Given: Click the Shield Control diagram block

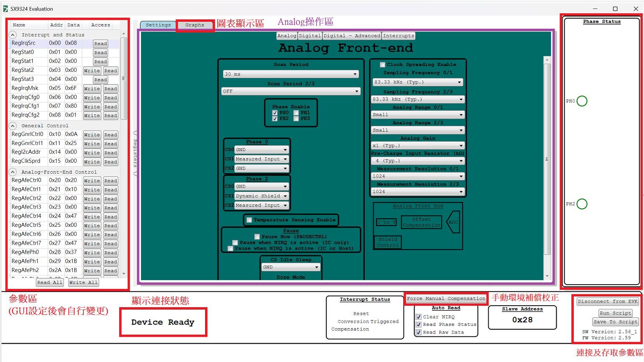Looking at the screenshot, I should (x=387, y=242).
